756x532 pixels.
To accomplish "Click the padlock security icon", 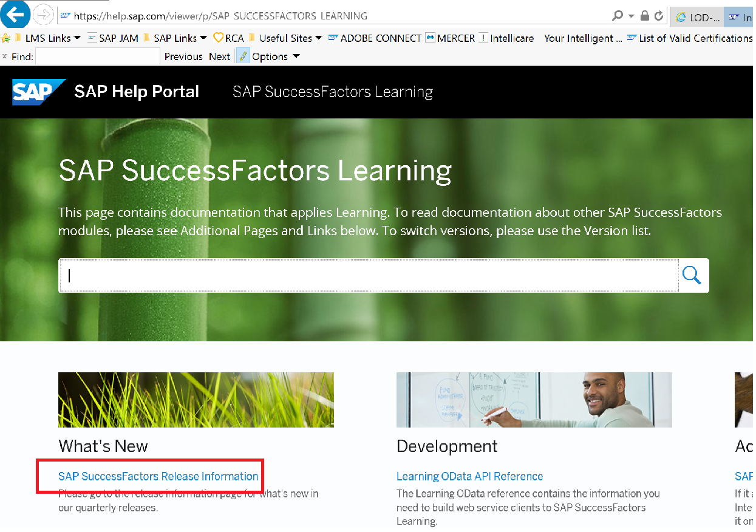I will coord(645,16).
